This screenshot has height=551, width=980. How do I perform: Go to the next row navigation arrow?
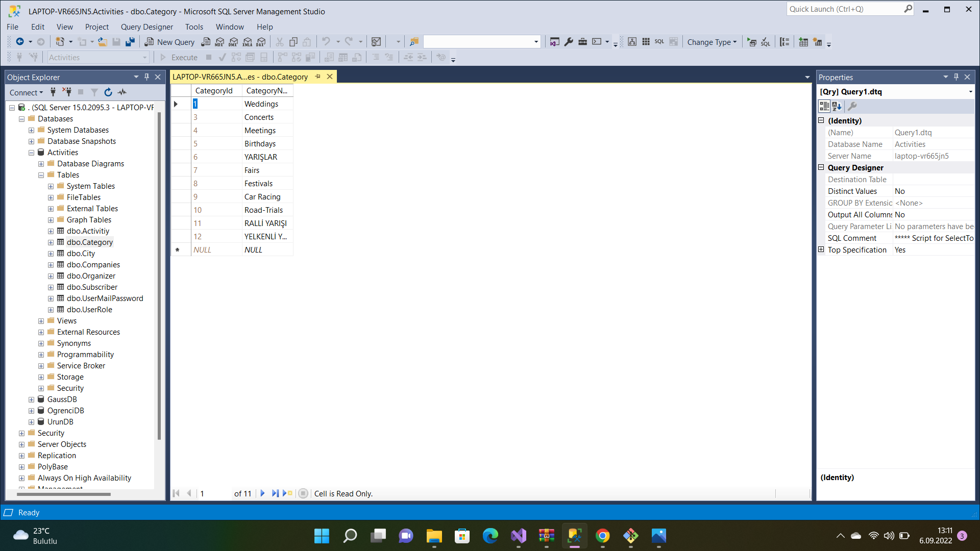point(262,493)
